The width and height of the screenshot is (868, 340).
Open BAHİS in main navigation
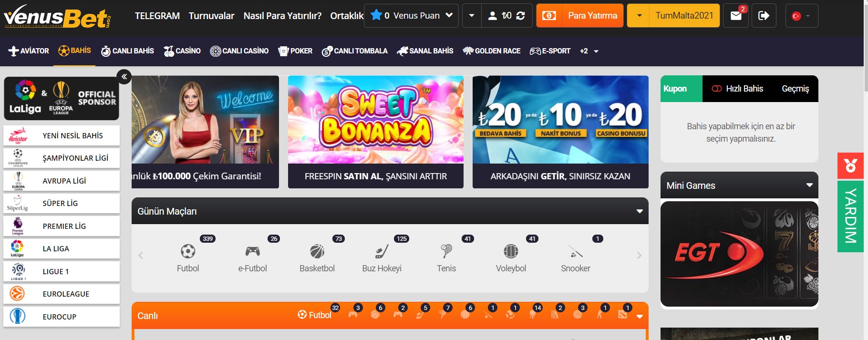[74, 51]
